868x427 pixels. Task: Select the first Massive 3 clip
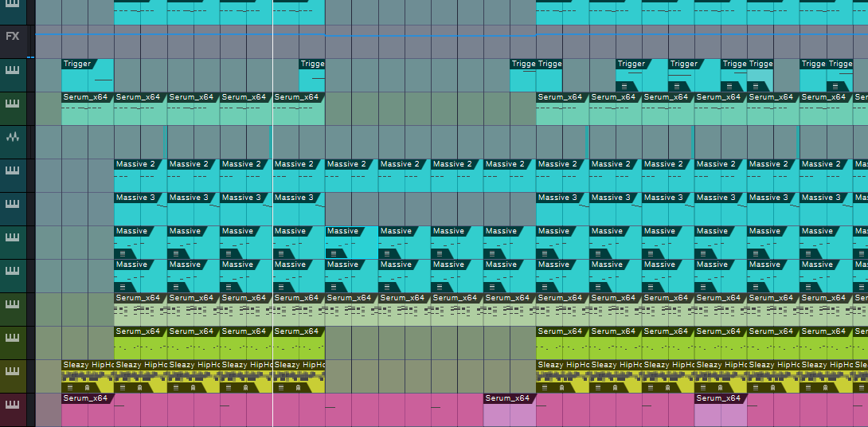pyautogui.click(x=141, y=209)
